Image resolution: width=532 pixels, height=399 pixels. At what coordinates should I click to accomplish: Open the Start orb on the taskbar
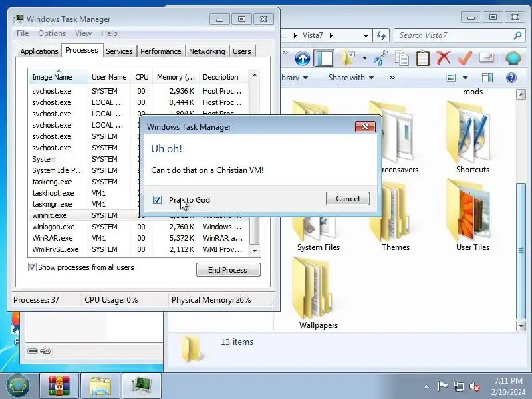(18, 386)
